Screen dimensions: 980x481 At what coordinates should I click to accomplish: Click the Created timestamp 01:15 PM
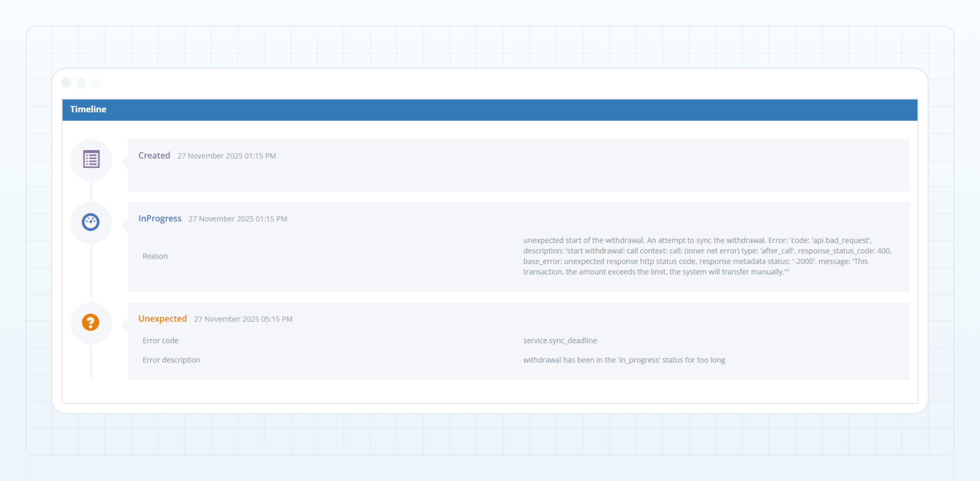226,156
